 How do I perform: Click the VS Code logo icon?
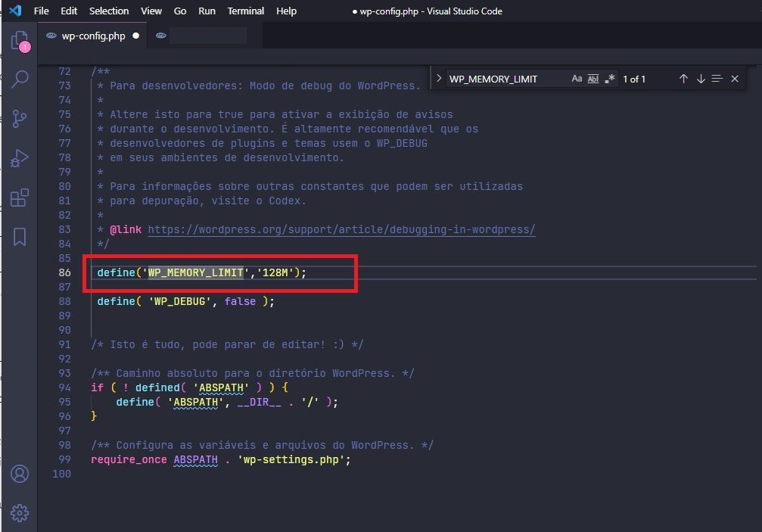pos(15,11)
